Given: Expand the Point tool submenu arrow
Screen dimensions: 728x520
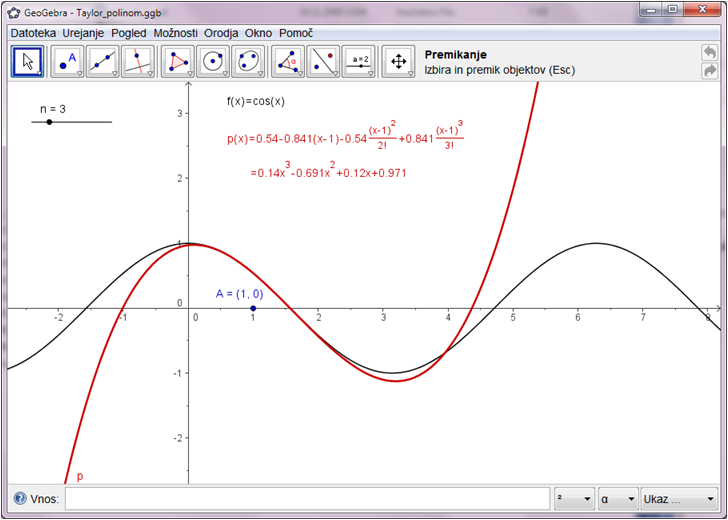Looking at the screenshot, I should pos(79,73).
